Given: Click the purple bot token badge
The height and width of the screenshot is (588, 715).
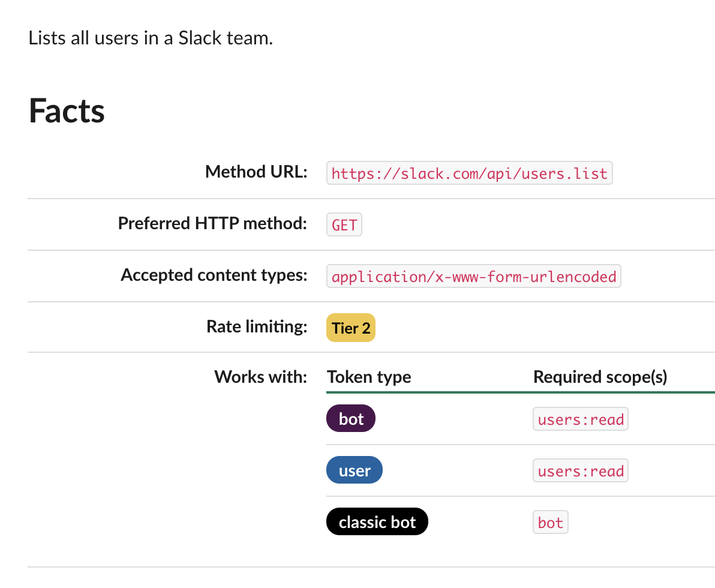Looking at the screenshot, I should 351,419.
